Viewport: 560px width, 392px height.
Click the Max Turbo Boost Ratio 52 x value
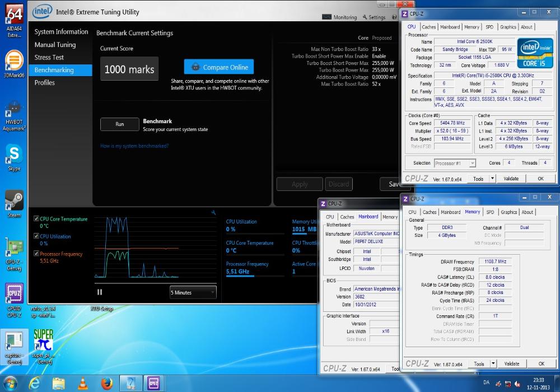point(376,84)
